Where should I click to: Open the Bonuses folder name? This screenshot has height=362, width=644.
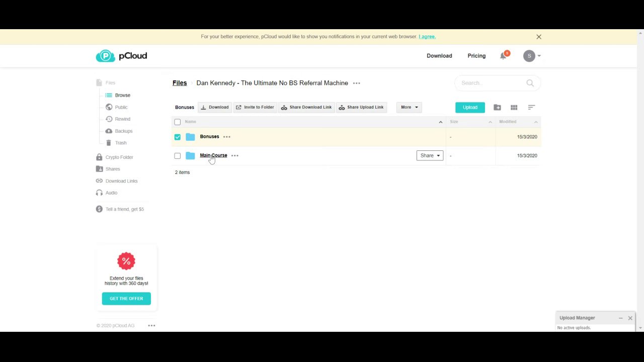[209, 137]
